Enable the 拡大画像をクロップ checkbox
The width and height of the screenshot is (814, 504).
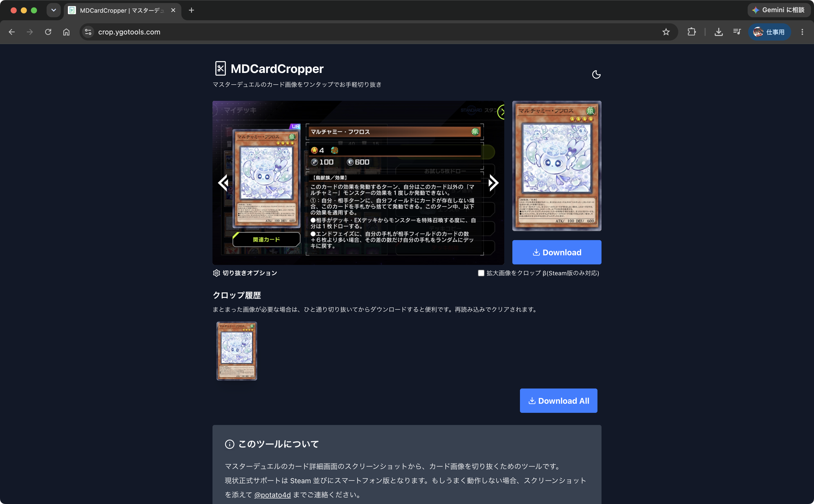(481, 273)
